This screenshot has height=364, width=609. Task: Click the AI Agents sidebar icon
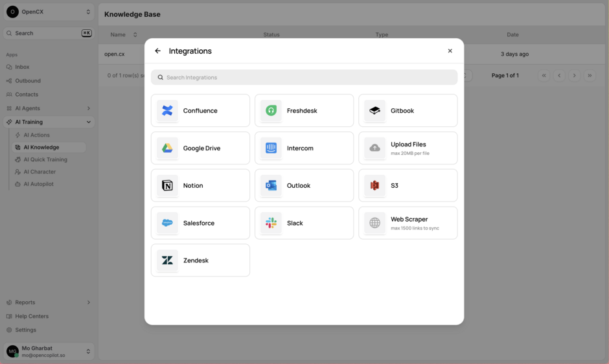pyautogui.click(x=9, y=108)
